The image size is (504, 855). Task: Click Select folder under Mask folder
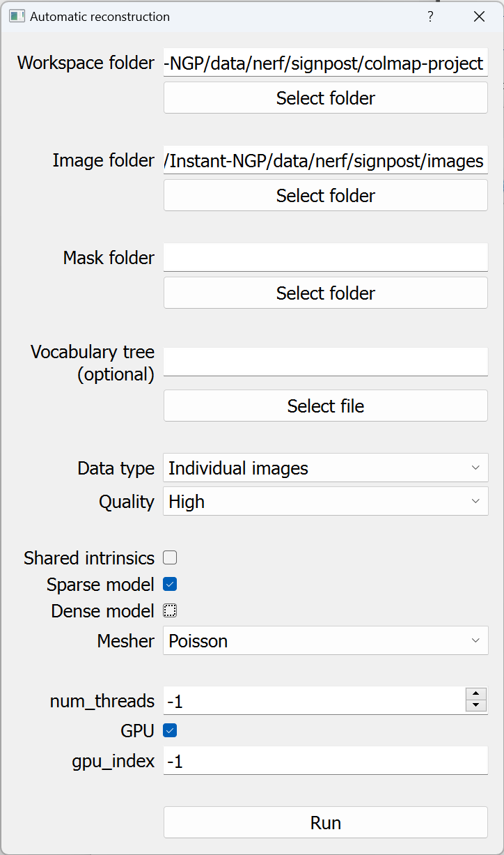[325, 293]
